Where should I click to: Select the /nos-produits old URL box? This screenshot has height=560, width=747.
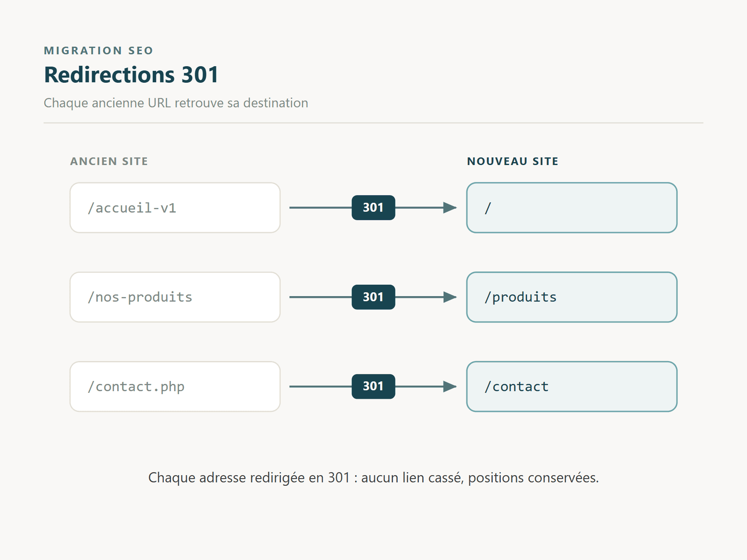[x=175, y=297]
